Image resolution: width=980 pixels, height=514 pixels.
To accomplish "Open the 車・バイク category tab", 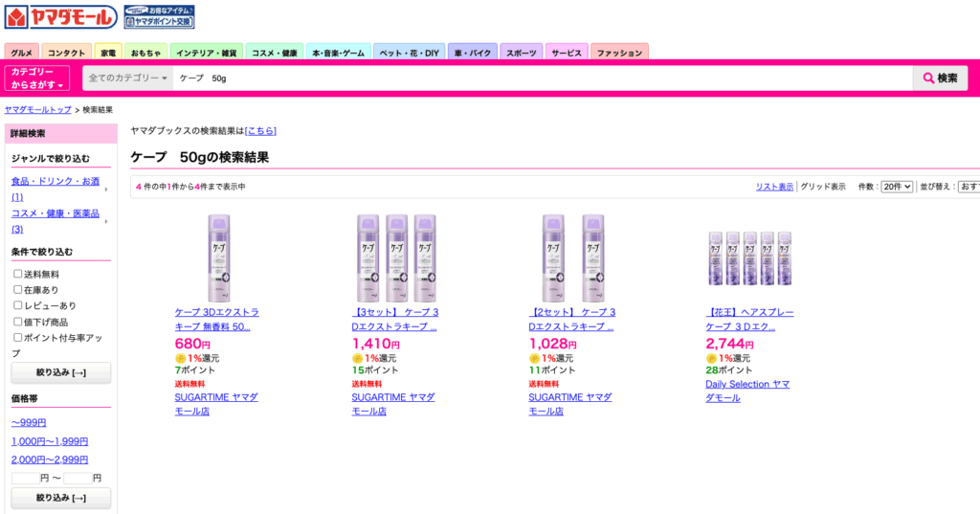I will click(x=473, y=53).
